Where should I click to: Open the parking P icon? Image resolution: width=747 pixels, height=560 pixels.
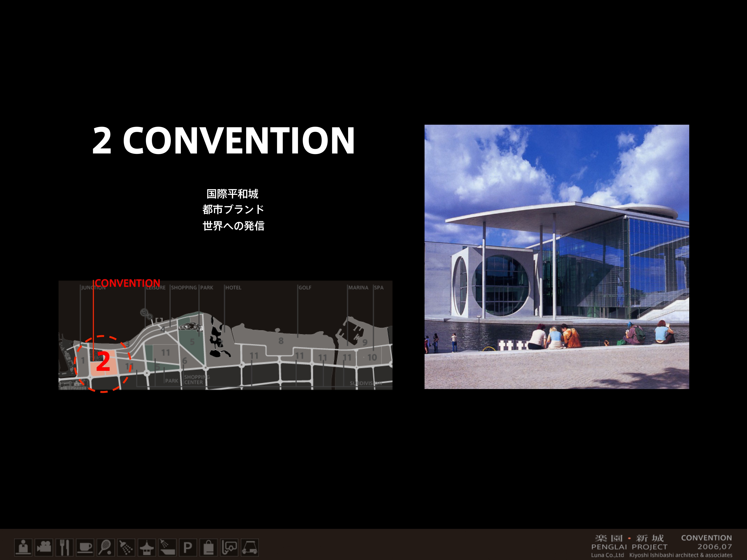pos(188,547)
